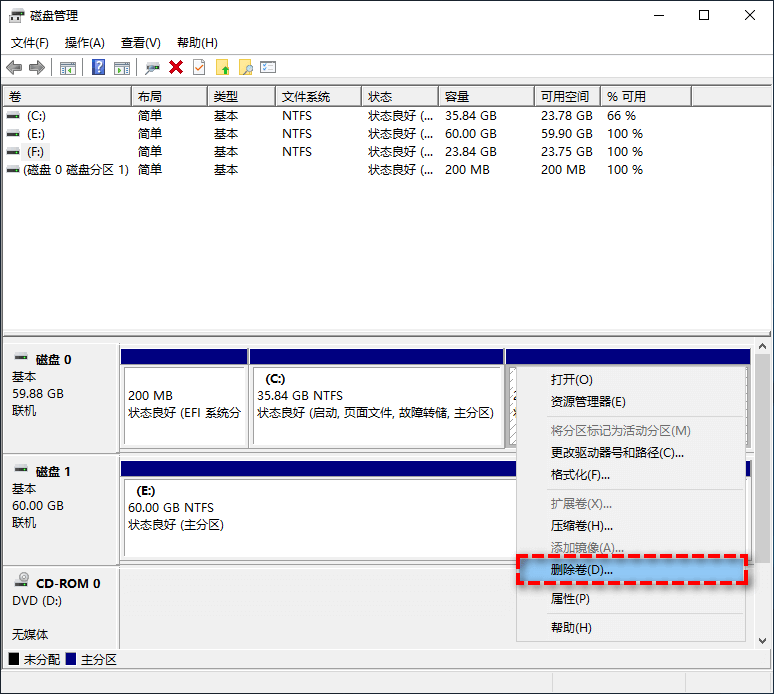
Task: Choose 打开(O) in the context menu
Action: click(630, 380)
